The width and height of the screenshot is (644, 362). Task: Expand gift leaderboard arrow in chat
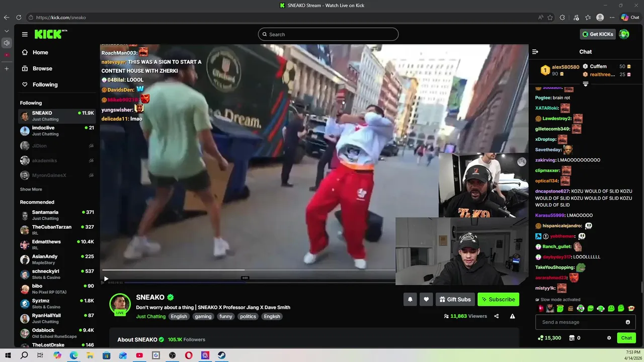[585, 84]
